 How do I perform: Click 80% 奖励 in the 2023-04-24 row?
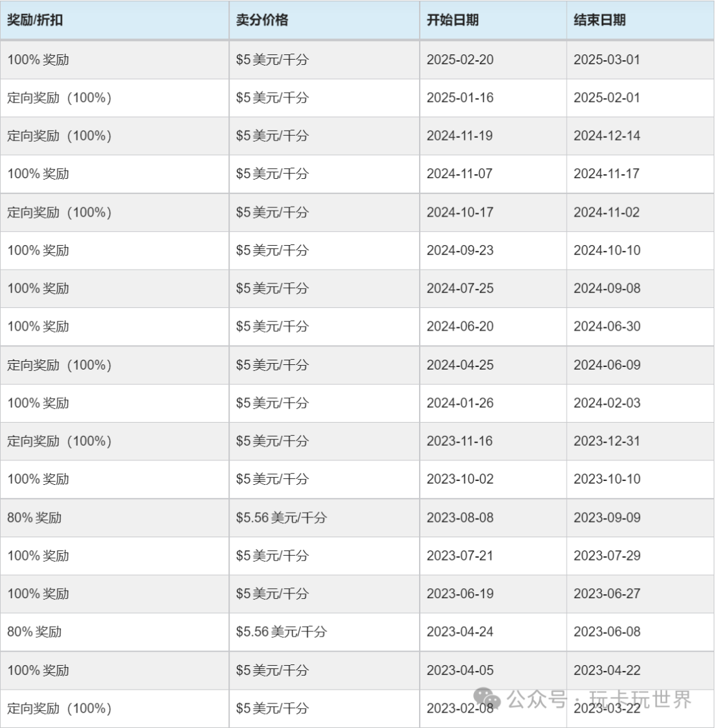[34, 633]
